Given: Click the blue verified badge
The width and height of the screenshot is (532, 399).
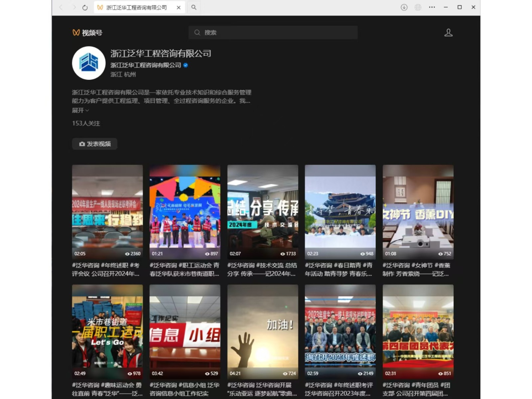Looking at the screenshot, I should pyautogui.click(x=186, y=65).
